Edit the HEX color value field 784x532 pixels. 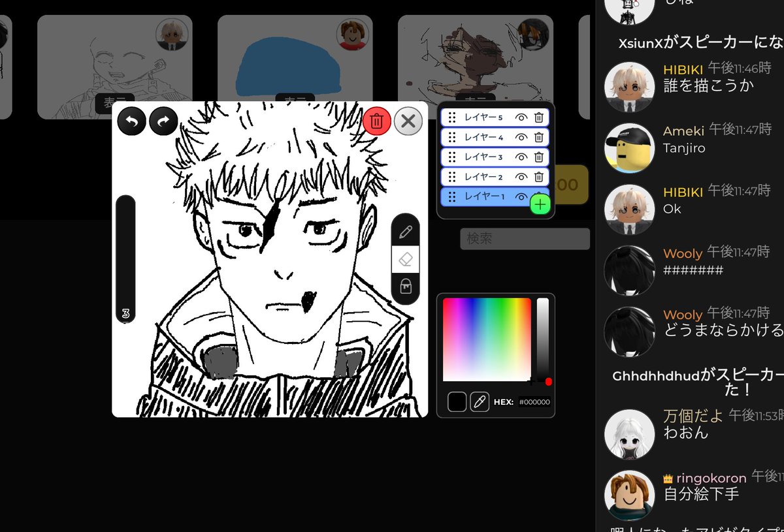pyautogui.click(x=534, y=402)
